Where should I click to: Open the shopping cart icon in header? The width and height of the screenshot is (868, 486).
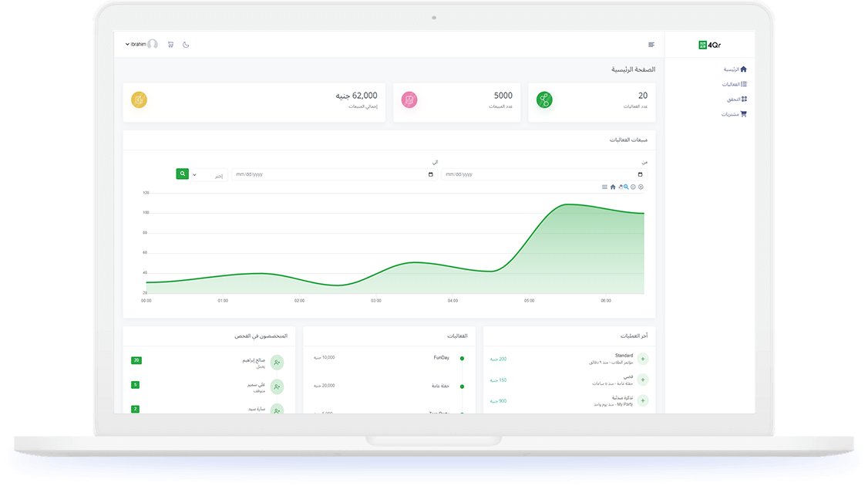pyautogui.click(x=170, y=45)
